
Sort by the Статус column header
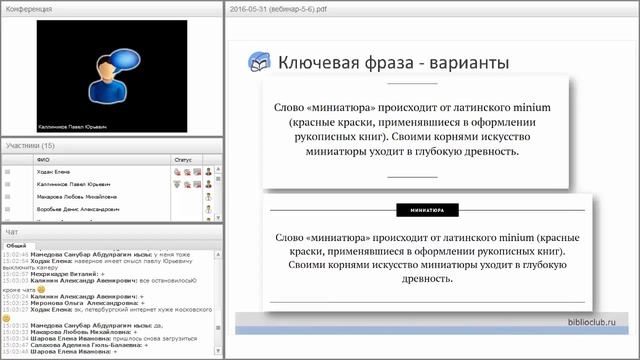(187, 160)
